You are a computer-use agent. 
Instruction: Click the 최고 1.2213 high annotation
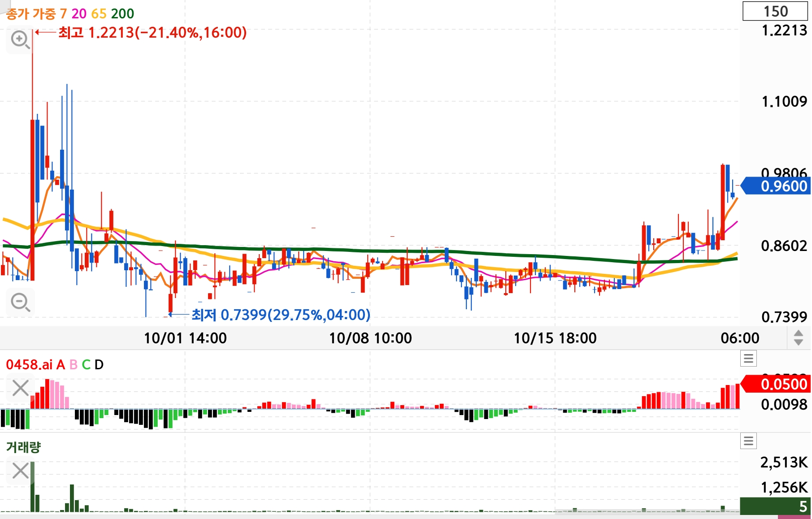click(152, 32)
